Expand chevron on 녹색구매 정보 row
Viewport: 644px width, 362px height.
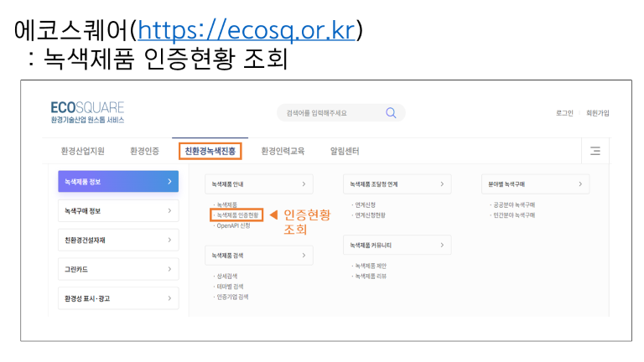click(169, 210)
